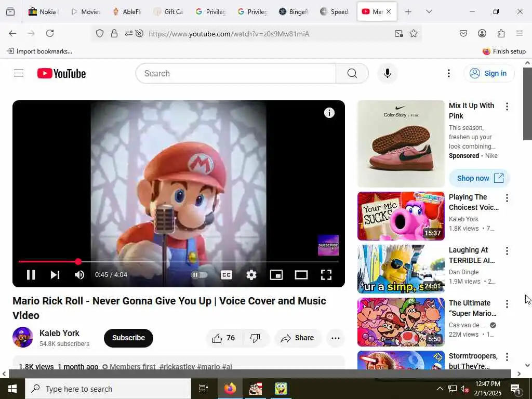The width and height of the screenshot is (532, 399).
Task: Switch to the Nokia browser tab
Action: tap(43, 11)
